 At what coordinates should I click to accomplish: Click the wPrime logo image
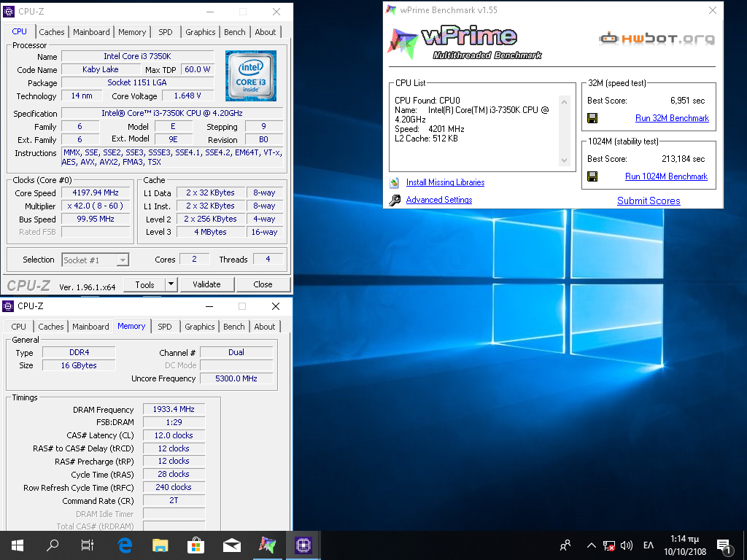point(465,43)
